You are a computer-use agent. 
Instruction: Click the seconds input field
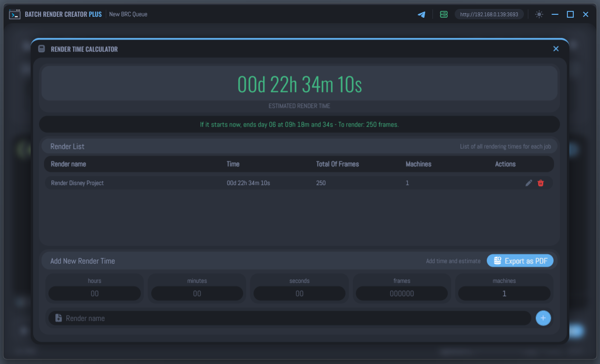[300, 293]
